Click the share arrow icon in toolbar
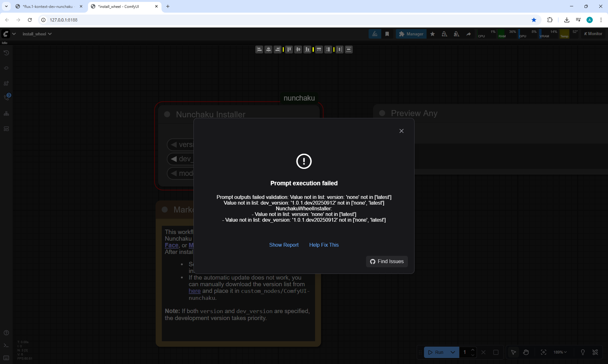608x364 pixels. (468, 34)
